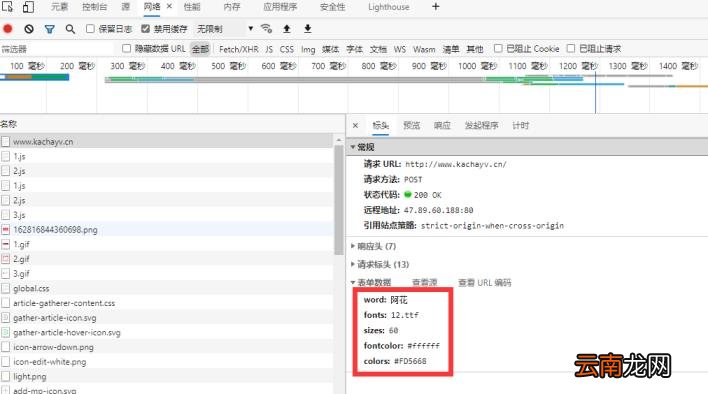Screen dimensions: 708x394
Task: Switch to the 响应 details tab
Action: tap(442, 125)
